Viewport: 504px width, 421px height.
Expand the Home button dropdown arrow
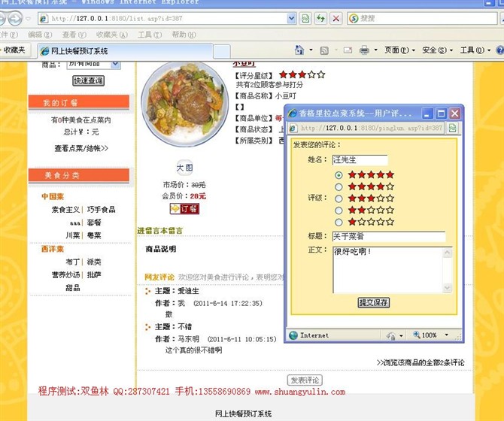pos(311,50)
